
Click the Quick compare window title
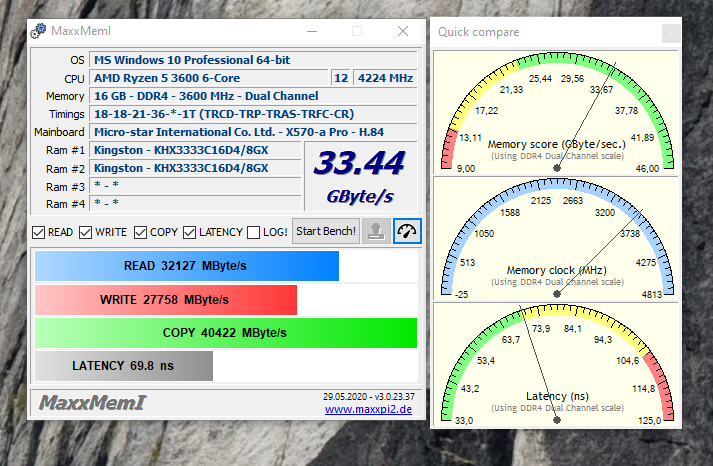click(x=478, y=32)
